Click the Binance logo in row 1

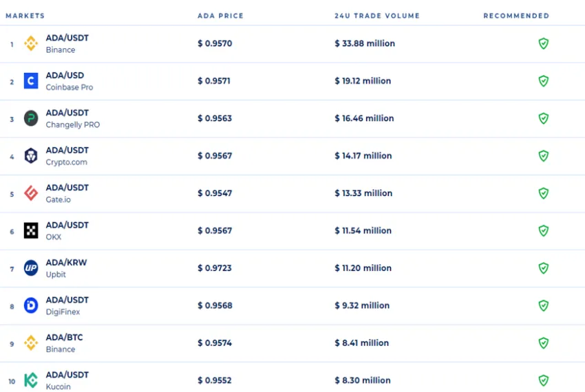click(31, 43)
